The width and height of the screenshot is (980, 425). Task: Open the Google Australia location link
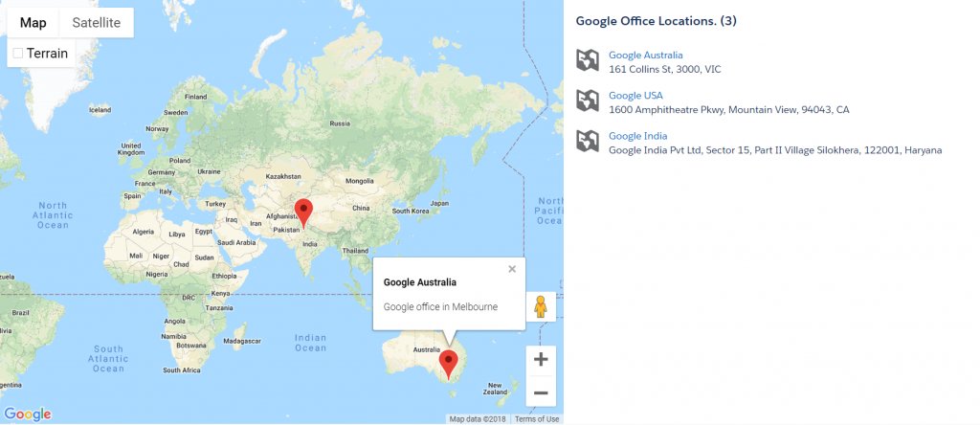point(646,55)
